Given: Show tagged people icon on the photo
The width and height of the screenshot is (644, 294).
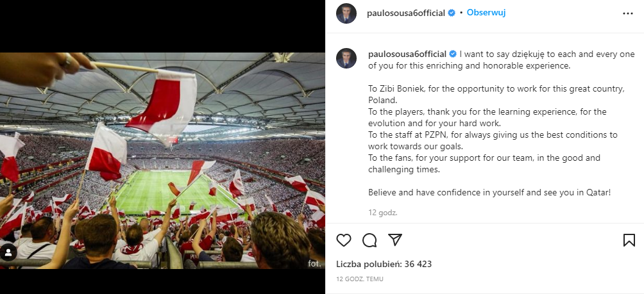Looking at the screenshot, I should tap(8, 253).
